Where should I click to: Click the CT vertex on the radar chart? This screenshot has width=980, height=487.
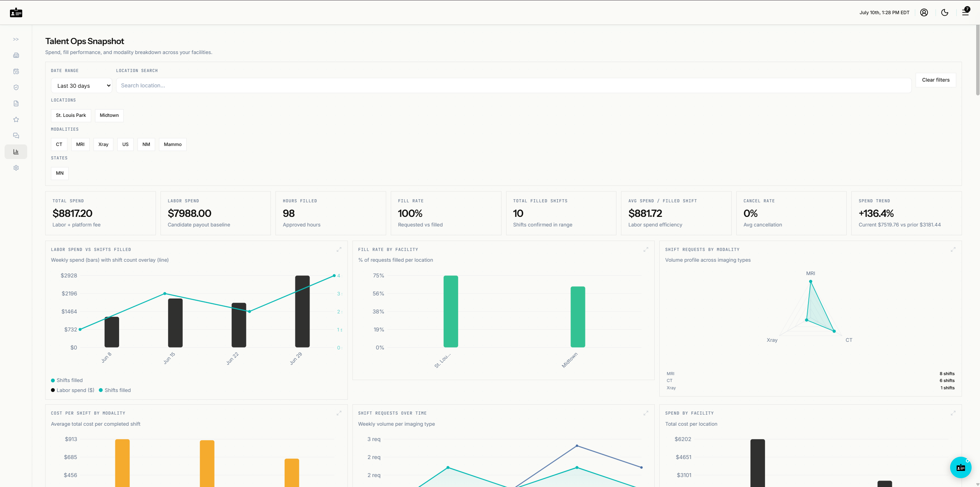click(x=834, y=331)
